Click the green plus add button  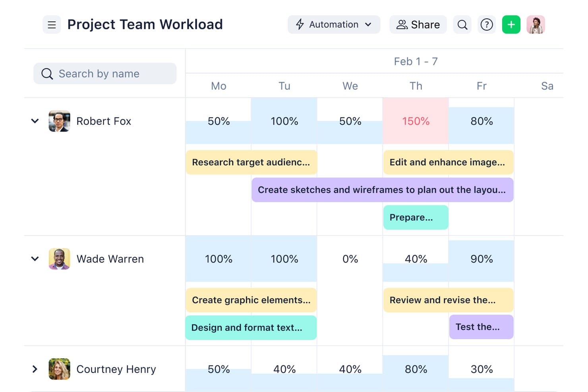511,25
